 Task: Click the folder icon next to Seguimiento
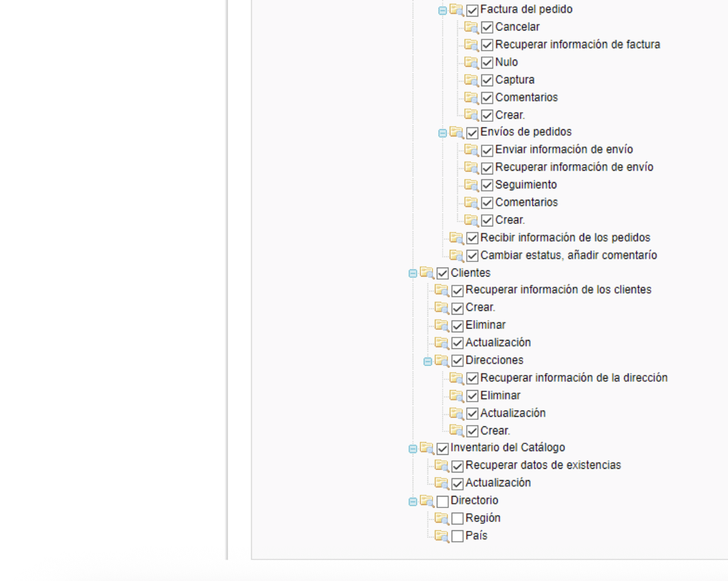pyautogui.click(x=471, y=185)
